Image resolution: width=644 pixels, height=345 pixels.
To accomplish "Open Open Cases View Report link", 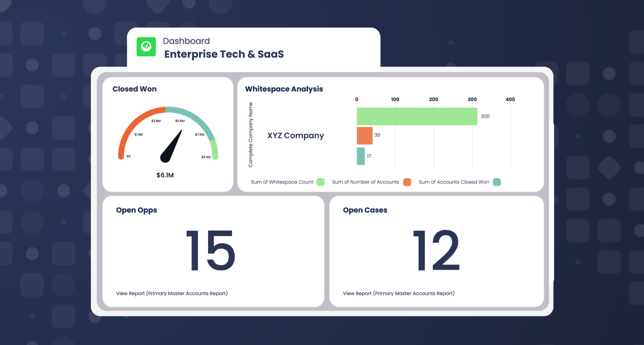I will tap(399, 293).
